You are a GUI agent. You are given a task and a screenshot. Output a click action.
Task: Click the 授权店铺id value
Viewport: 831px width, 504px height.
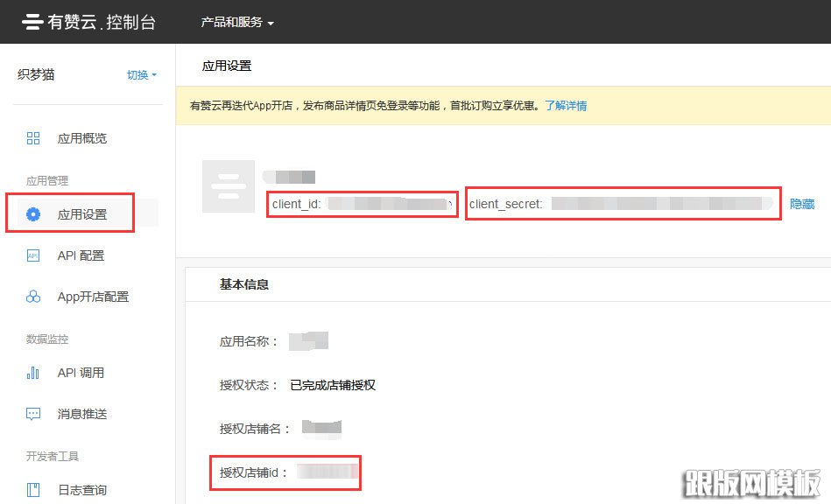[327, 472]
